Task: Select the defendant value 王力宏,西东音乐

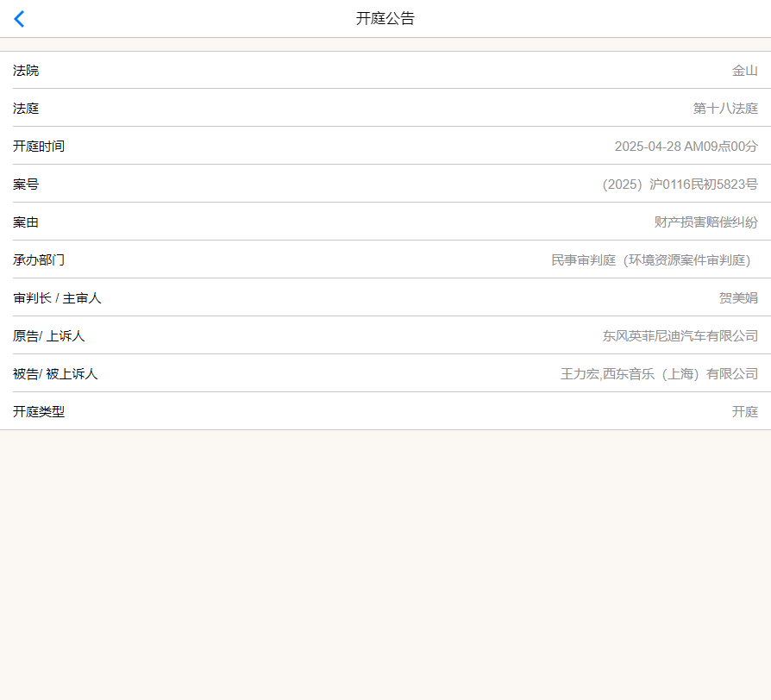Action: (x=607, y=373)
